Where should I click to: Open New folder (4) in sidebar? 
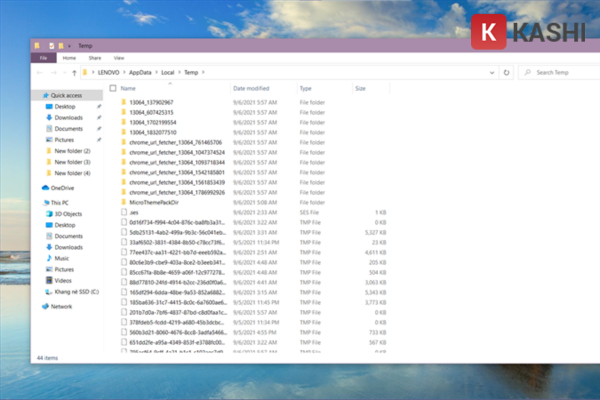tap(72, 173)
